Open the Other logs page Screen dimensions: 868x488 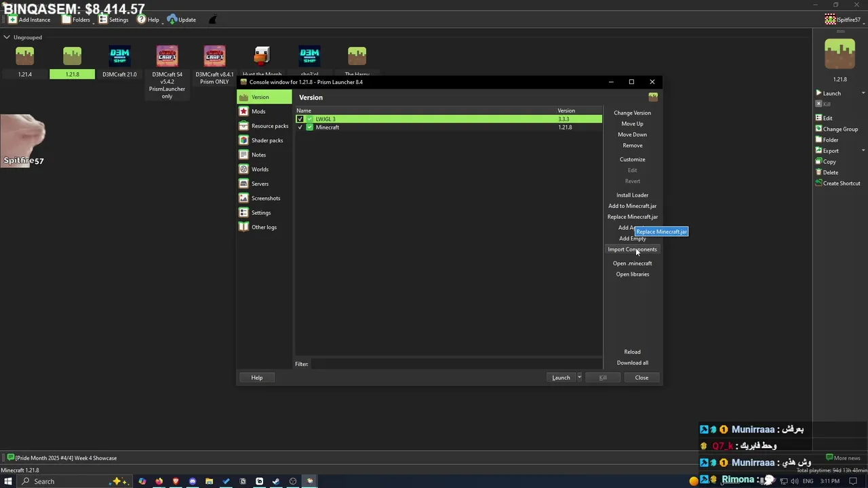pos(264,227)
